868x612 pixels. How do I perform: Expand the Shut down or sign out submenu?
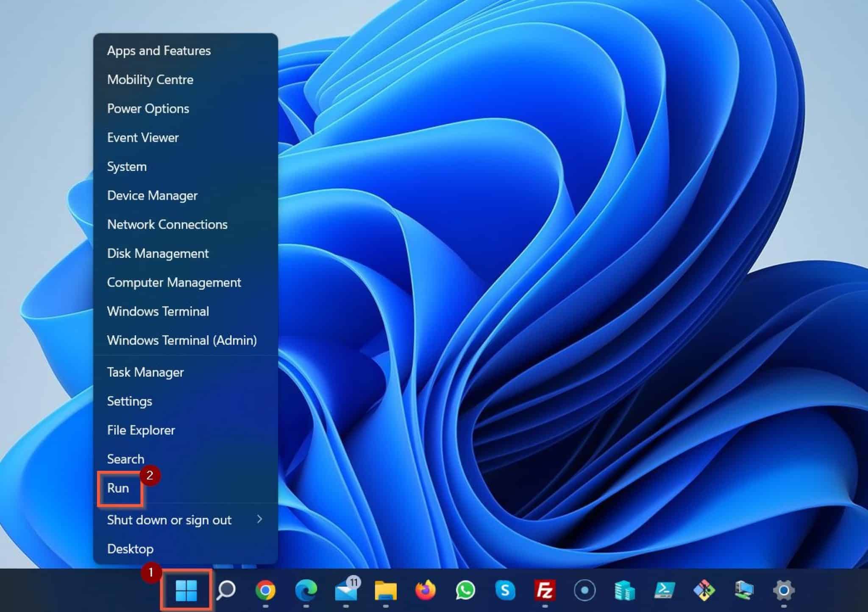pos(170,520)
